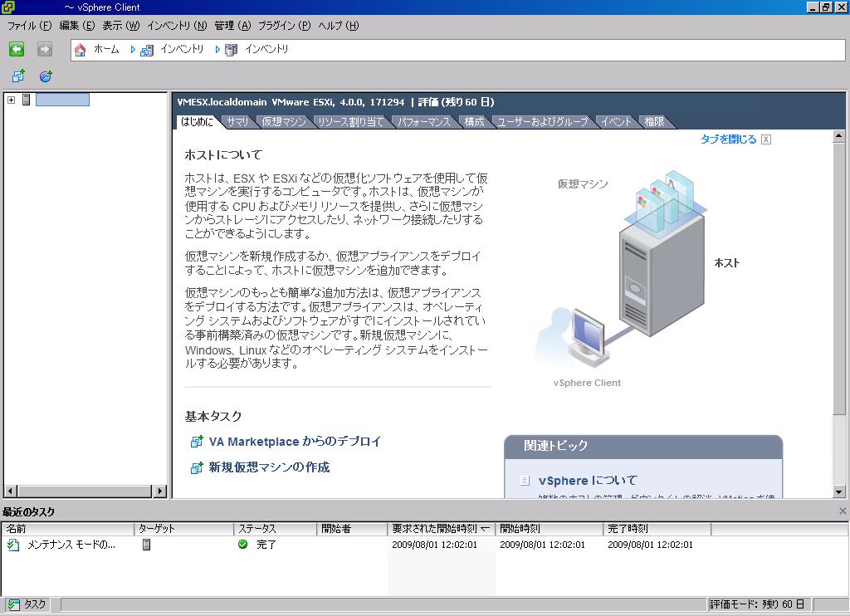Open the 表示(W) menu
This screenshot has height=616, width=850.
point(121,26)
